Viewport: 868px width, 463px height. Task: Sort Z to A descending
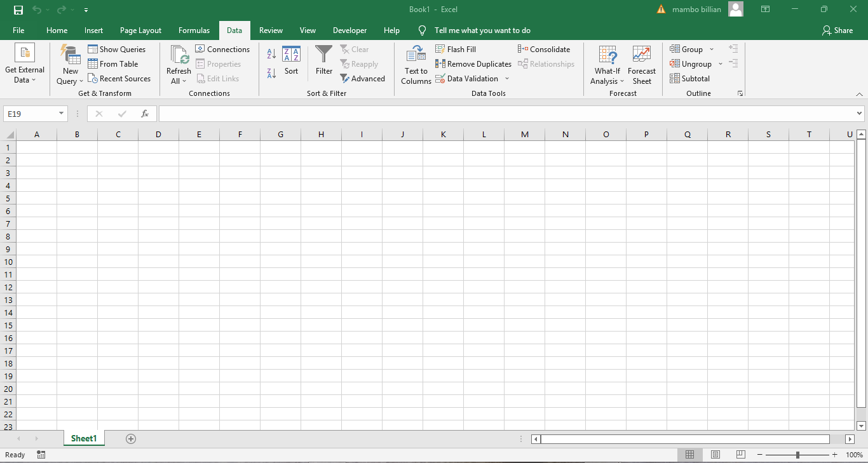click(271, 73)
